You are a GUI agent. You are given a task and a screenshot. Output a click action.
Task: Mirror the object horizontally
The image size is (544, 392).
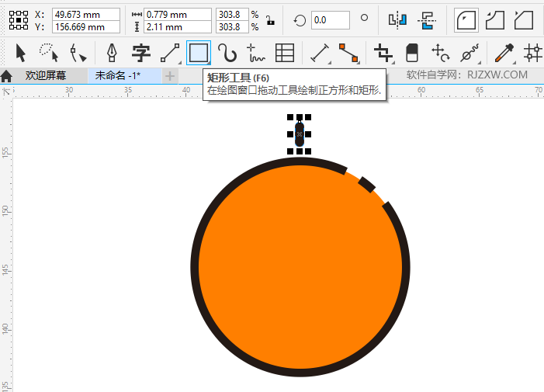pyautogui.click(x=397, y=20)
